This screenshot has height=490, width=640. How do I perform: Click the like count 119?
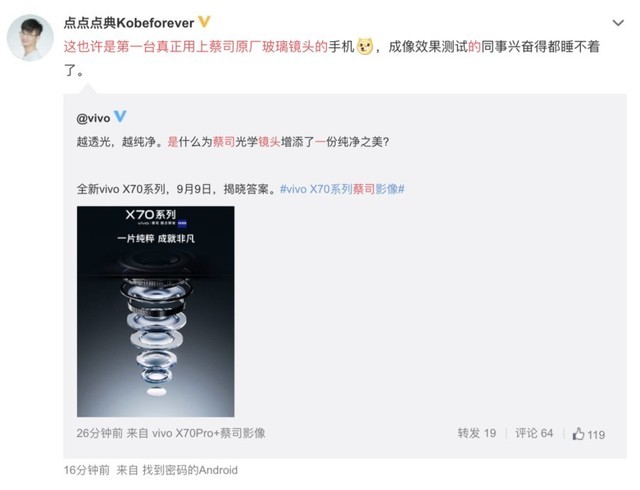pos(596,435)
